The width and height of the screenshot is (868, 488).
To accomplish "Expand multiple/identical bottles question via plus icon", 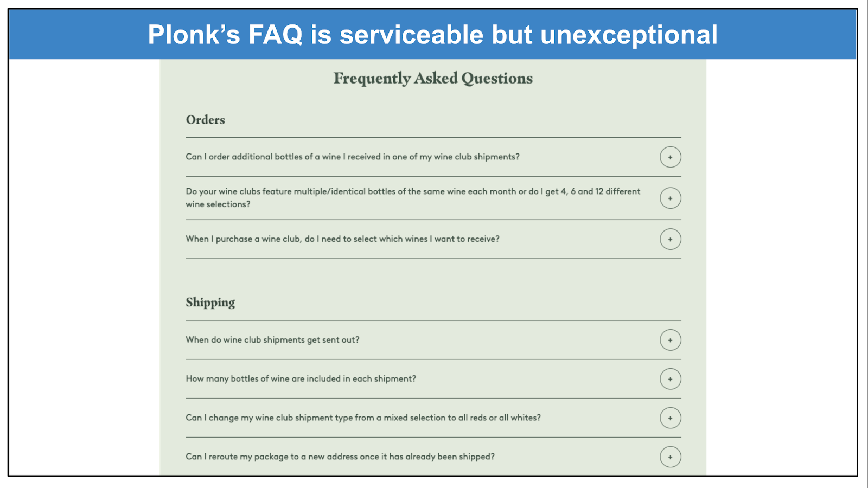I will coord(670,198).
